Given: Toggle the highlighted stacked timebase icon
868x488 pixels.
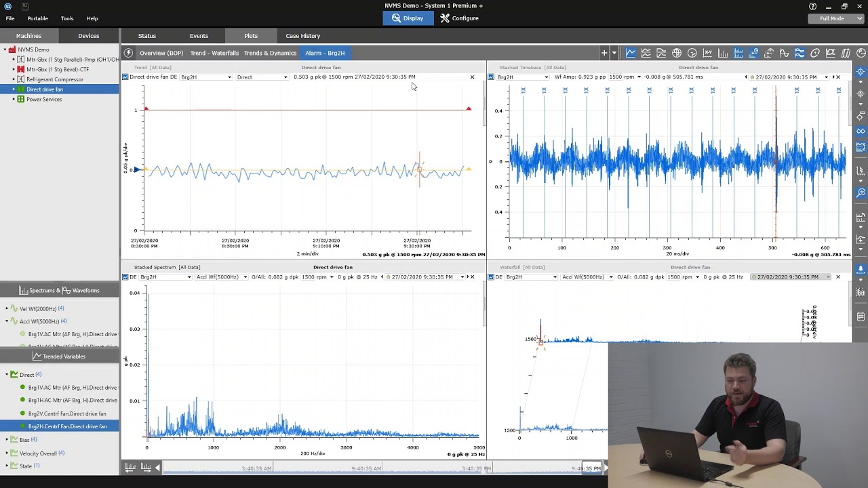Looking at the screenshot, I should tap(800, 53).
